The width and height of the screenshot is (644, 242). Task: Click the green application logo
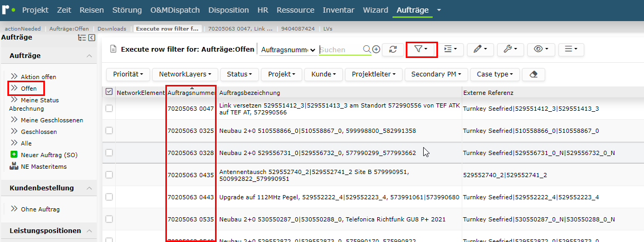(9, 9)
